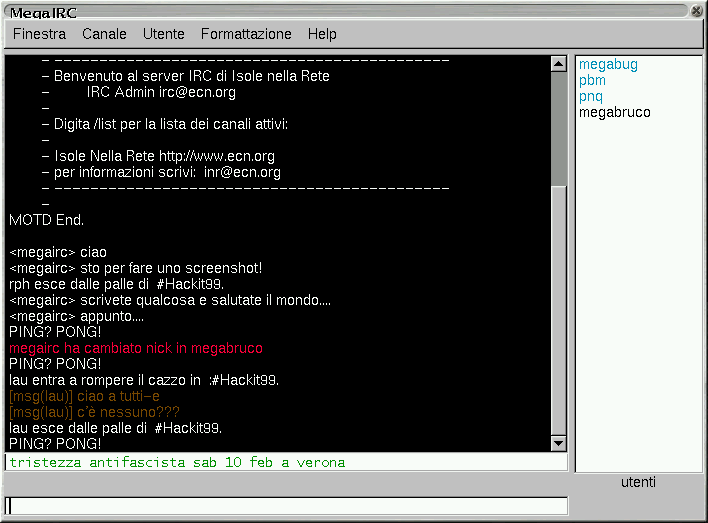Click the irc@ecn.org admin address
708x523 pixels.
(197, 92)
